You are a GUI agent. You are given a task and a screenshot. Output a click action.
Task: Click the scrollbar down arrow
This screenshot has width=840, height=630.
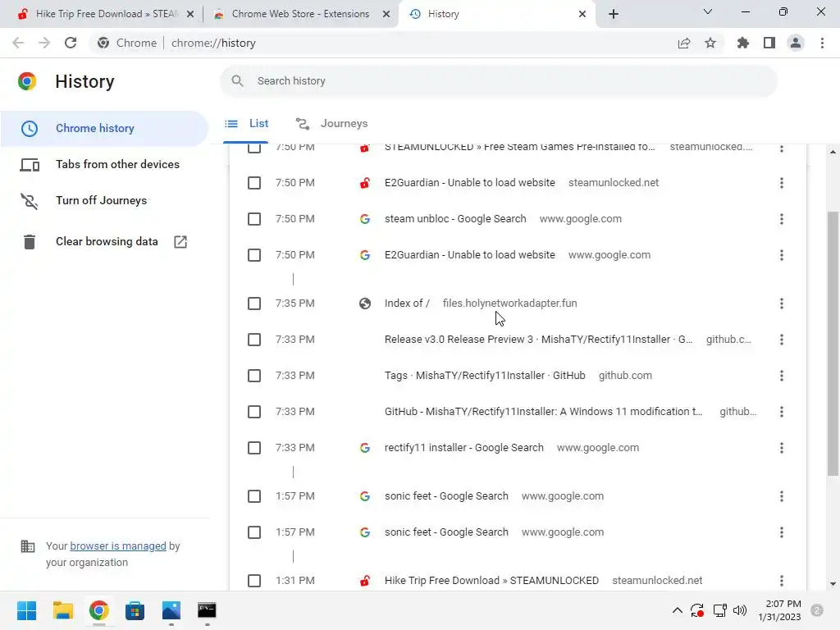coord(833,584)
